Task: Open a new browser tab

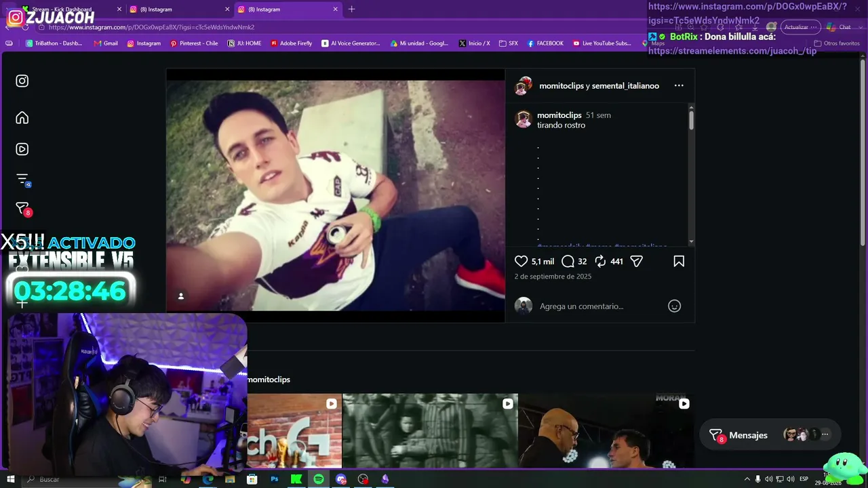Action: click(x=351, y=9)
